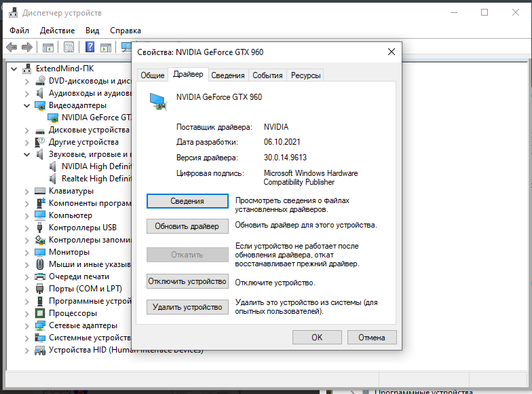Viewport: 532px width, 394px height.
Task: Expand the DVD-дисководы node
Action: (27, 82)
